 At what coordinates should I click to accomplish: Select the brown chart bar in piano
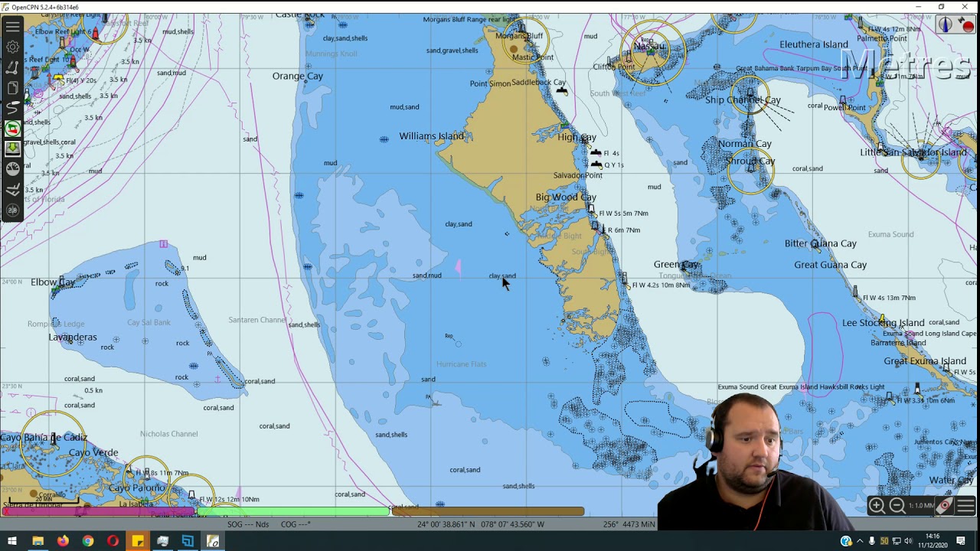coord(488,511)
